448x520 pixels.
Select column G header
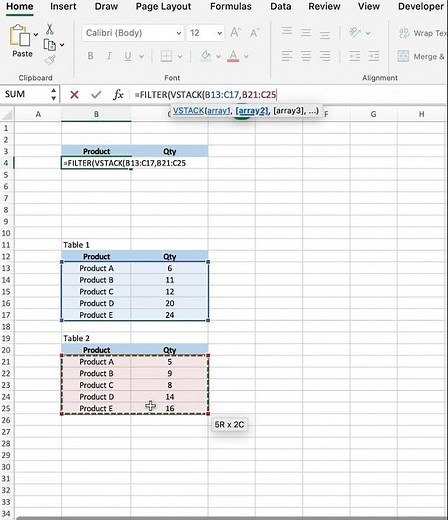tap(373, 114)
